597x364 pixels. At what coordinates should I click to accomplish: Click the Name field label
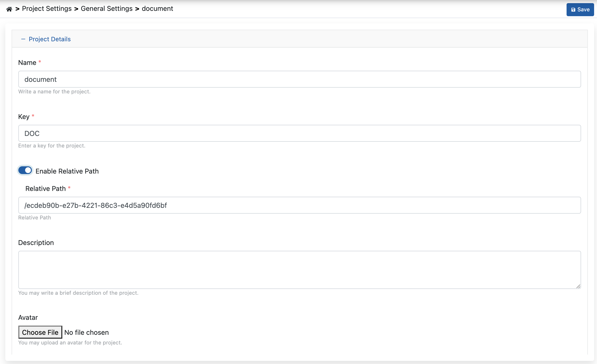27,63
